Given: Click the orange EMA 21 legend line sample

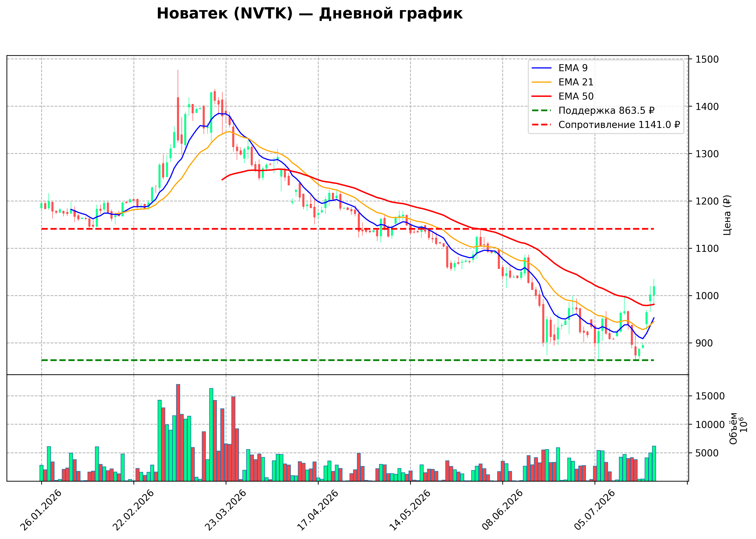Looking at the screenshot, I should coord(541,82).
